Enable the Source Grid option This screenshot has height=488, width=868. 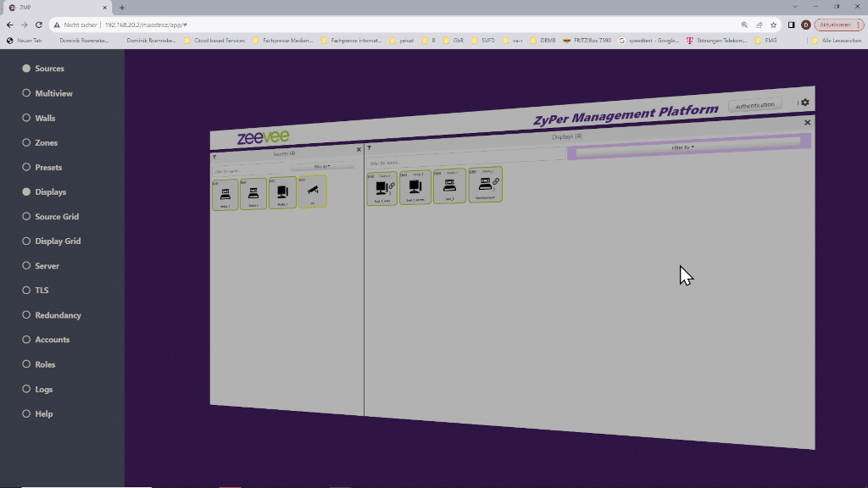pyautogui.click(x=50, y=216)
